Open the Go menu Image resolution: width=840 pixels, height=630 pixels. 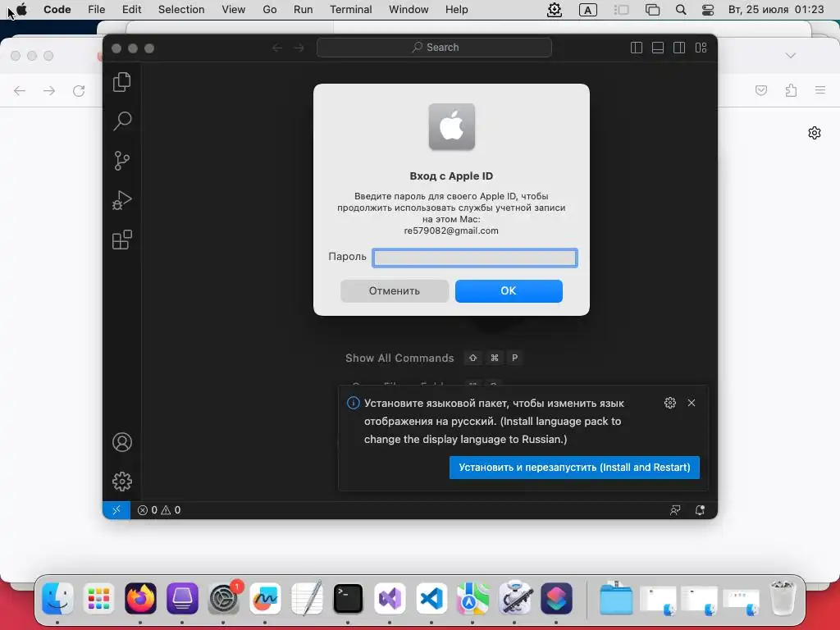point(269,10)
